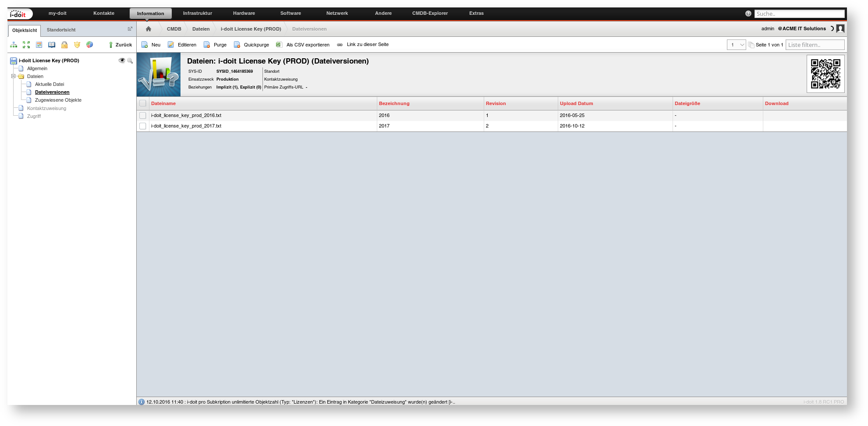The image size is (868, 426).
Task: Open the CMDB-Explorer menu
Action: point(430,13)
